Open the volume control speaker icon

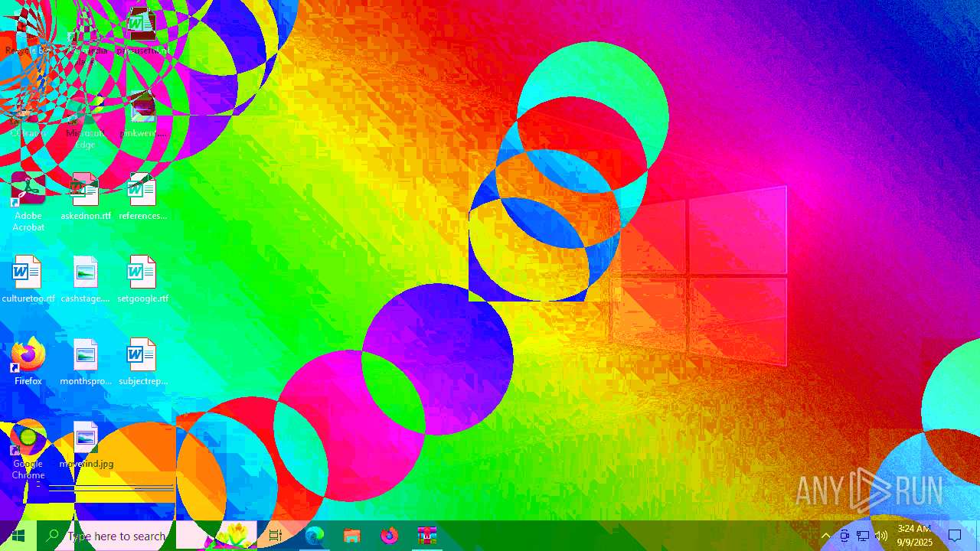click(x=881, y=536)
